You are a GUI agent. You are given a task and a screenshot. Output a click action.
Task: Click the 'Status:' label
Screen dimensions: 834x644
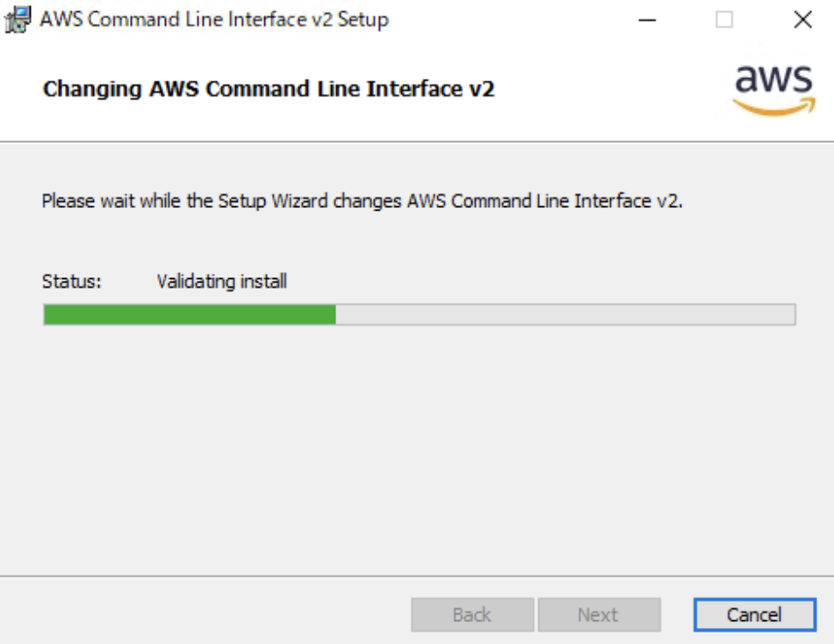[72, 282]
